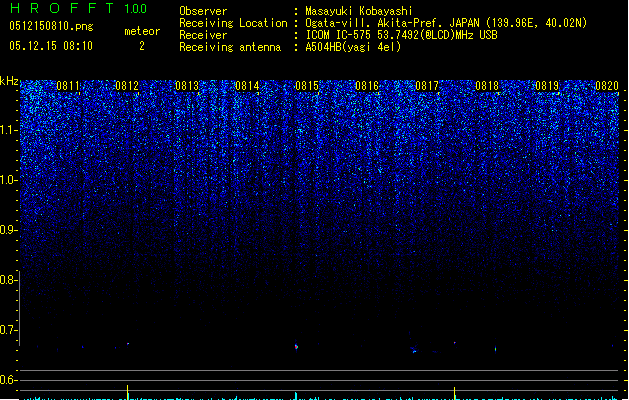Click the yellow power spike under 0812

128,392
